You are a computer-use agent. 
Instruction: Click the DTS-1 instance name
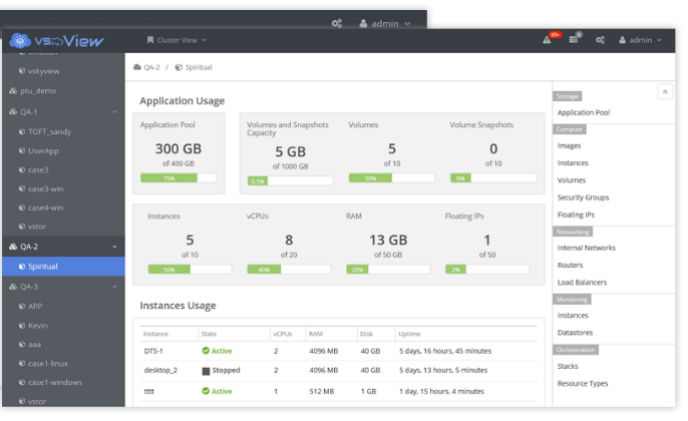pyautogui.click(x=153, y=351)
